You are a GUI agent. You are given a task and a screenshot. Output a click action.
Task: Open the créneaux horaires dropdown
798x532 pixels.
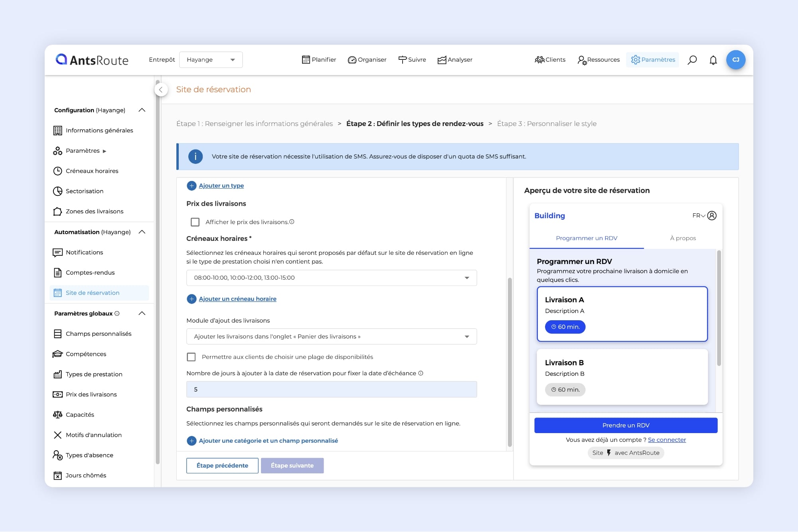coord(331,278)
